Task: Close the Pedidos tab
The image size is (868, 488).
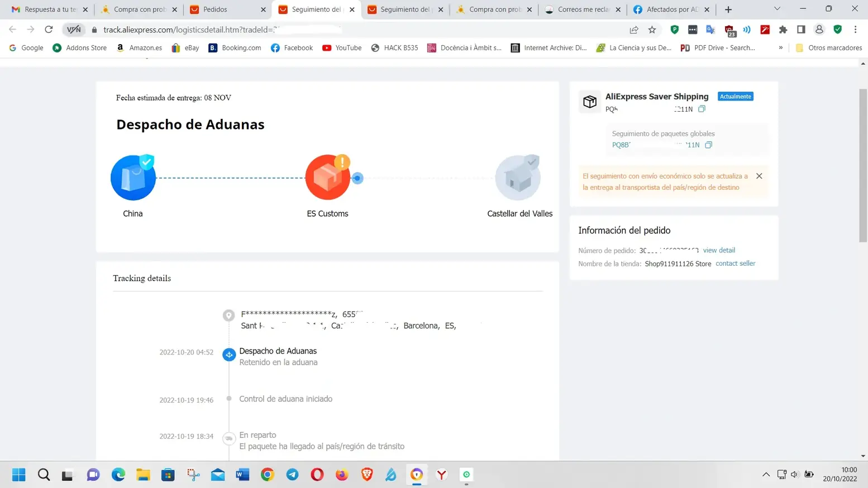Action: [263, 9]
